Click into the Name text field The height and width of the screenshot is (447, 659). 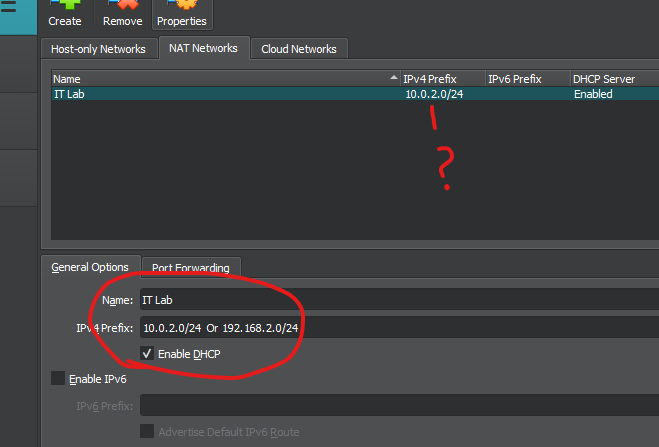[398, 299]
